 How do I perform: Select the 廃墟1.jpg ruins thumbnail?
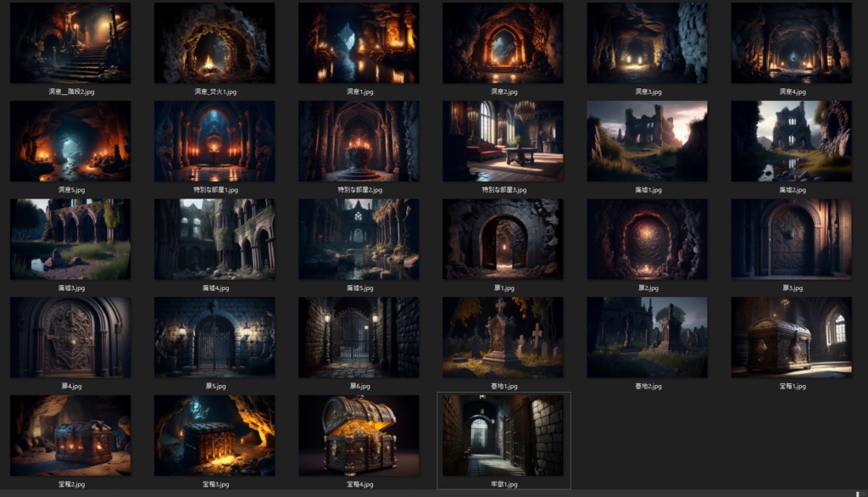coord(647,141)
